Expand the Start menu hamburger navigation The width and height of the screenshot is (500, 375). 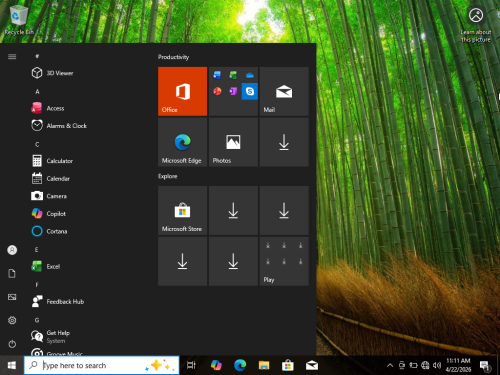(12, 56)
